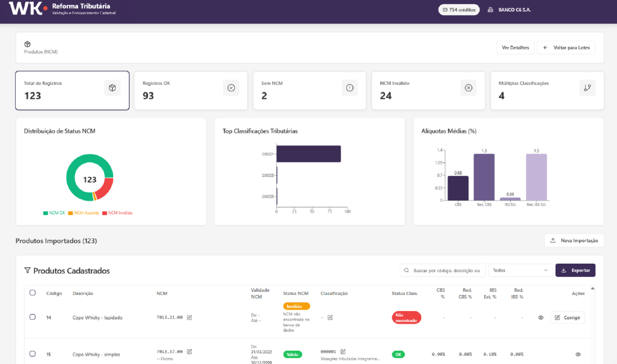Click the edit NCM icon for product 14
Image resolution: width=617 pixels, height=364 pixels.
[189, 317]
